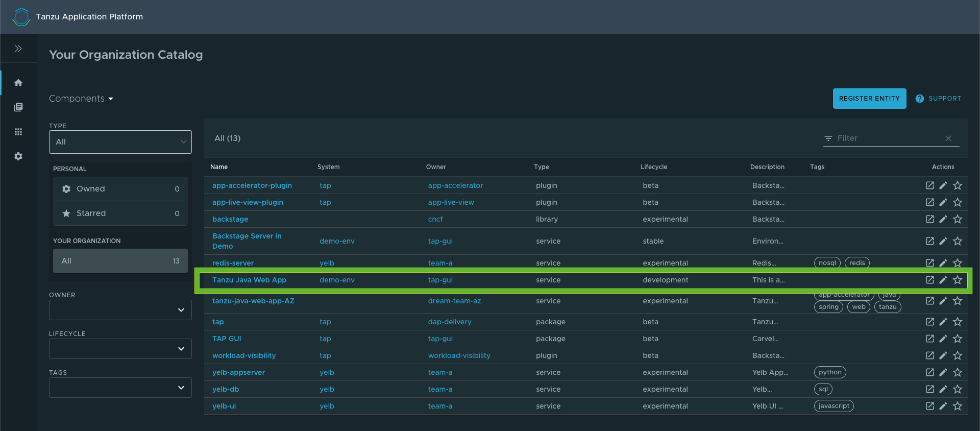Open the Lifecycle filter dropdown
This screenshot has height=431, width=980.
pyautogui.click(x=120, y=349)
